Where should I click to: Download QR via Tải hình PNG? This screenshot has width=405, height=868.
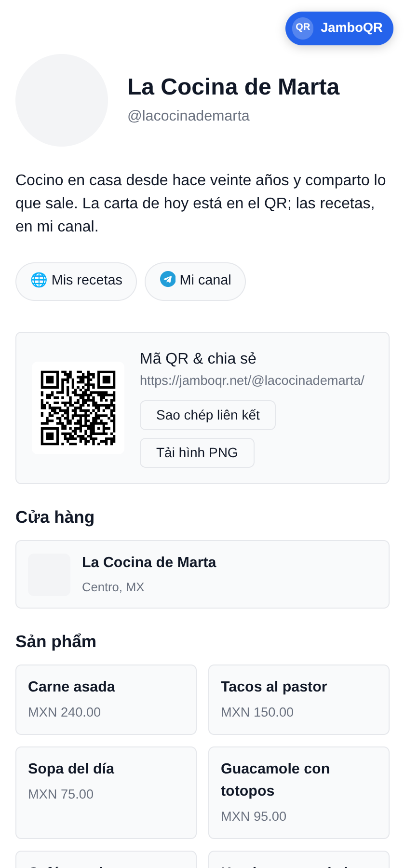click(197, 453)
